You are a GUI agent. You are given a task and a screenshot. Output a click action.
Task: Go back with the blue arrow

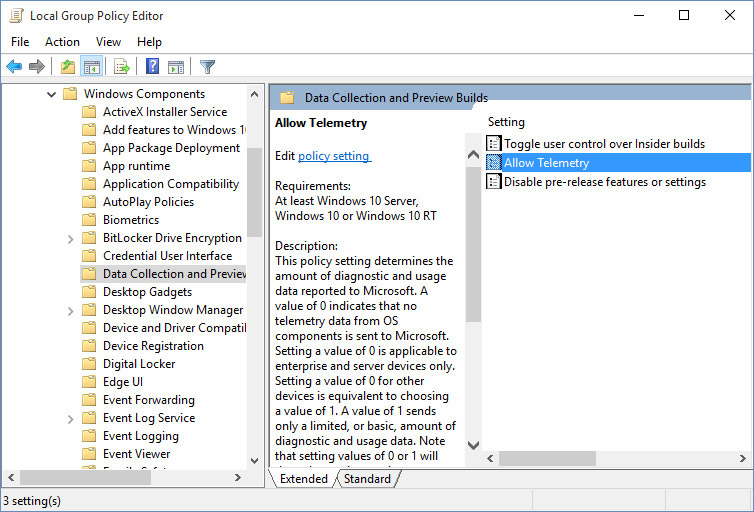click(14, 66)
